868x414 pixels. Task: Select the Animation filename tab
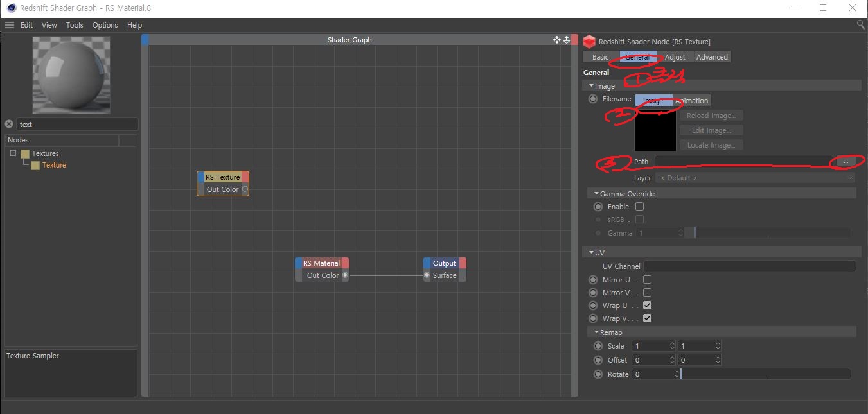coord(692,101)
